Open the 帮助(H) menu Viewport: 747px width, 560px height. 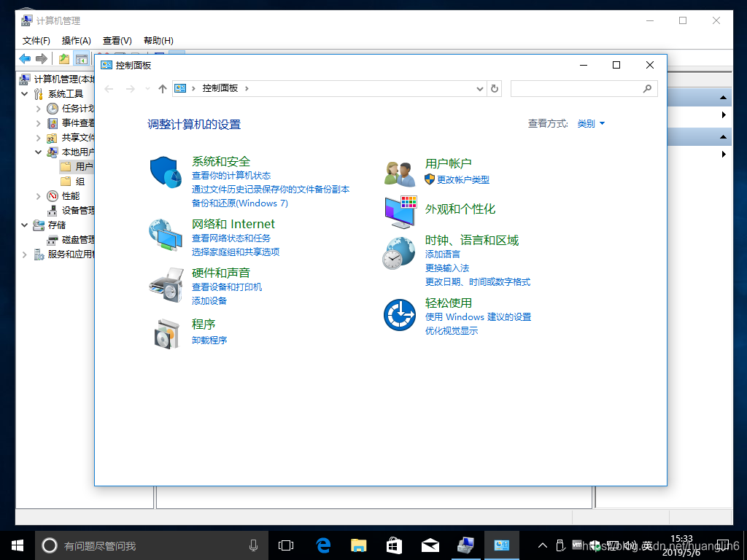coord(158,41)
